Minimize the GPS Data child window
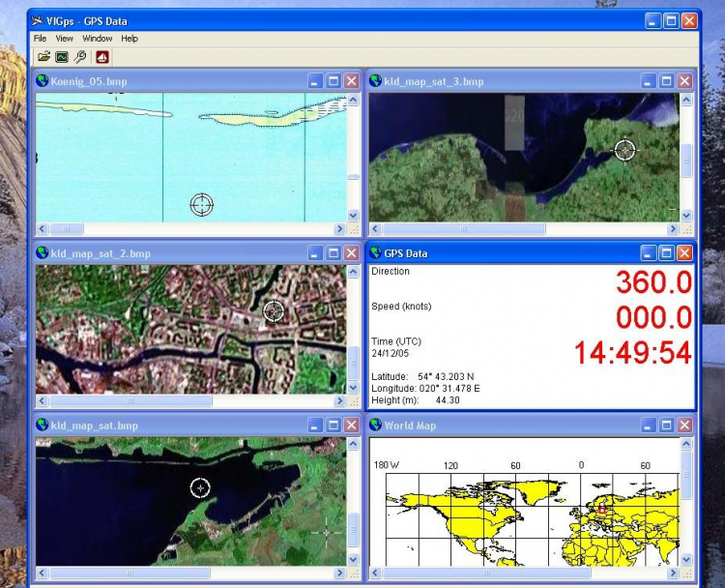This screenshot has width=725, height=588. click(x=649, y=253)
